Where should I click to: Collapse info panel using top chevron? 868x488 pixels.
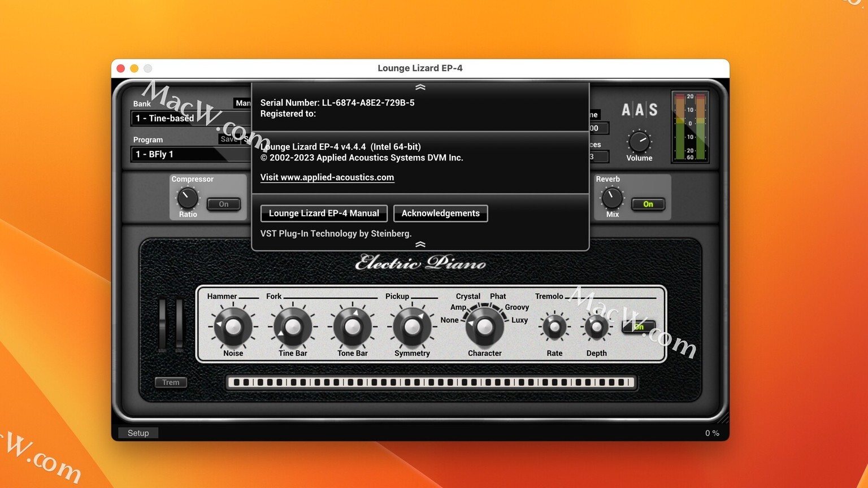(x=420, y=88)
